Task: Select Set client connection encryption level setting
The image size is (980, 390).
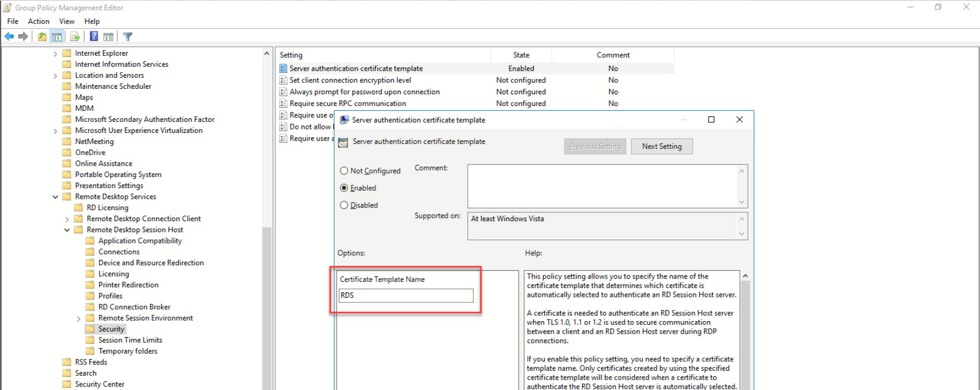Action: [x=350, y=80]
